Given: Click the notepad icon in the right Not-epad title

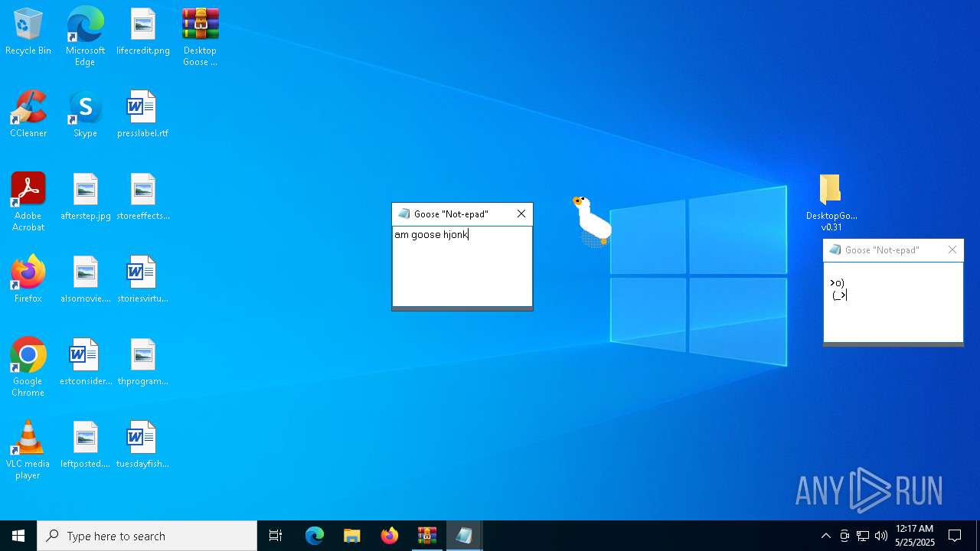Looking at the screenshot, I should point(835,249).
